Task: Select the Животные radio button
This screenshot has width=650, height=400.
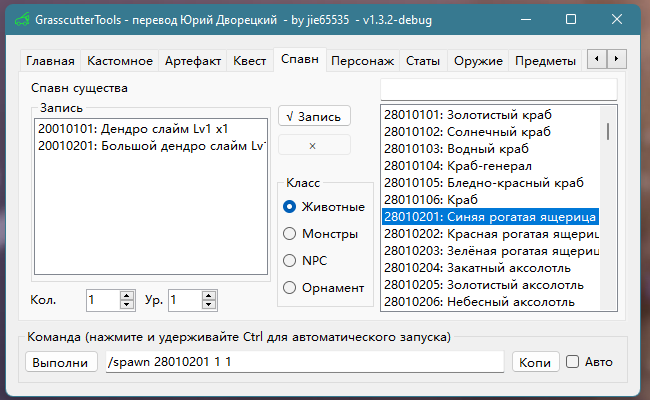Action: [290, 207]
